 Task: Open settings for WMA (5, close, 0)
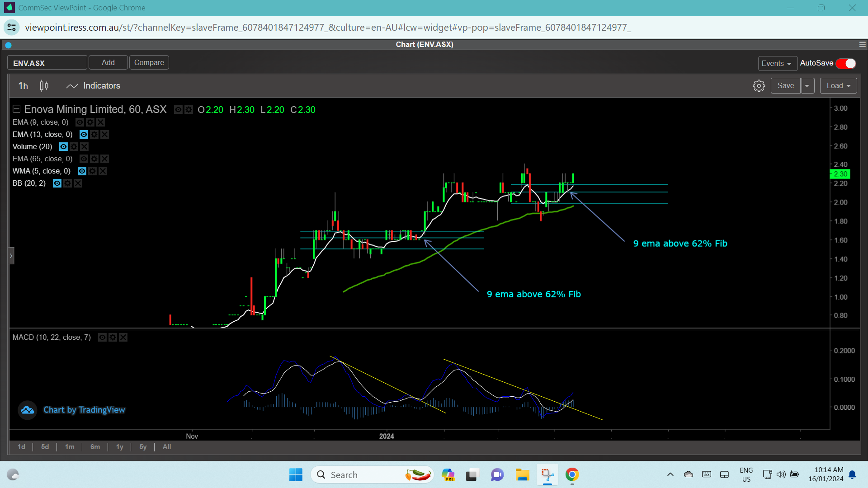(92, 171)
